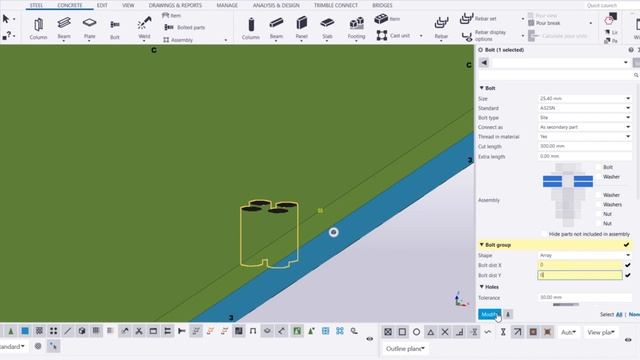The image size is (640, 360).
Task: Toggle the Washers checkbox
Action: point(599,204)
